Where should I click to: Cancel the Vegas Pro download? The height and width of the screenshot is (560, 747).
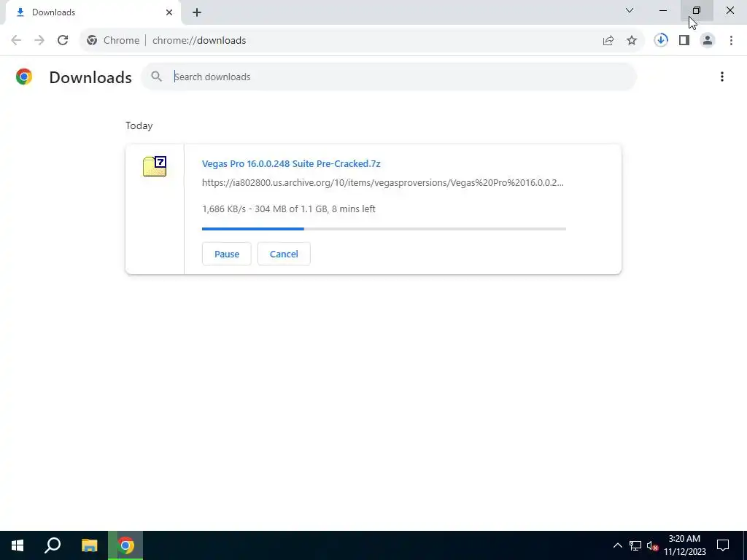(x=284, y=254)
